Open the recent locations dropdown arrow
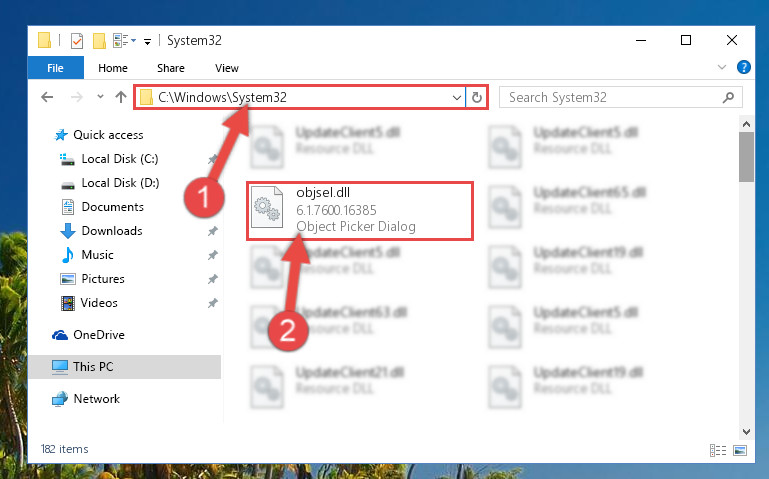769x479 pixels. (100, 97)
